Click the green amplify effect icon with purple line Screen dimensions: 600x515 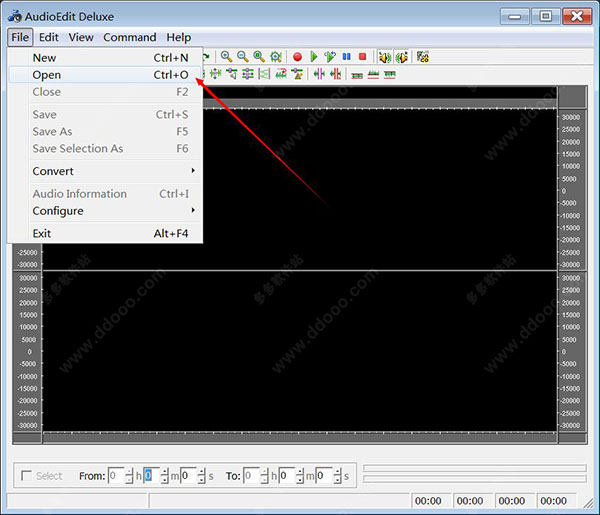[215, 73]
